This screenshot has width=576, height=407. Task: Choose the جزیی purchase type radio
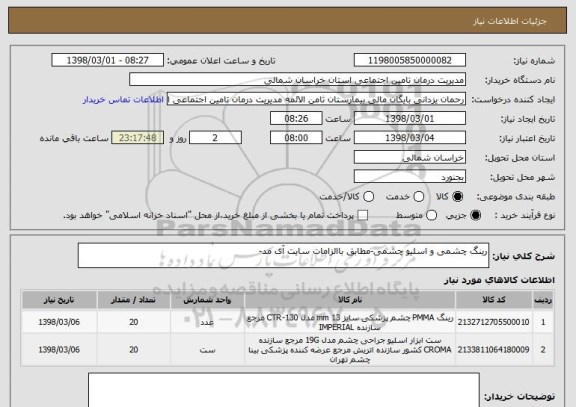pos(475,215)
